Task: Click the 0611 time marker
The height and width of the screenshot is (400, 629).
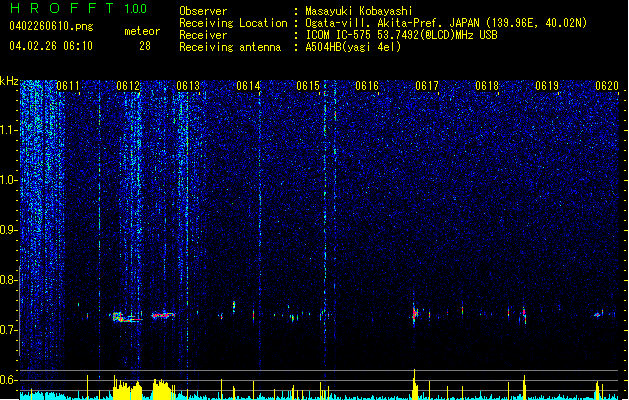Action: [68, 86]
